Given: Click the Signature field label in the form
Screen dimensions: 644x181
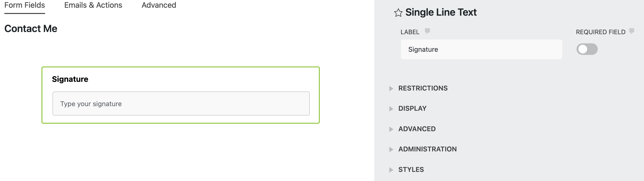Looking at the screenshot, I should pyautogui.click(x=70, y=79).
